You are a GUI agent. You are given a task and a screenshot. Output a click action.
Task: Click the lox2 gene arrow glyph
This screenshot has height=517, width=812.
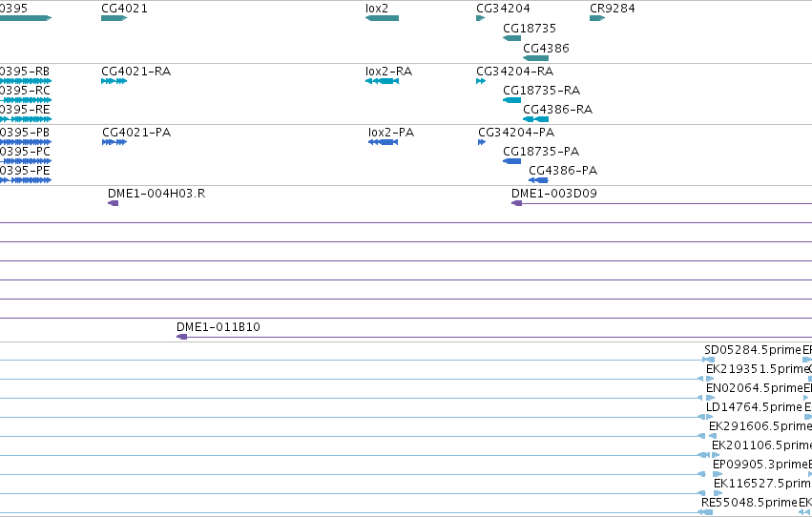click(383, 18)
